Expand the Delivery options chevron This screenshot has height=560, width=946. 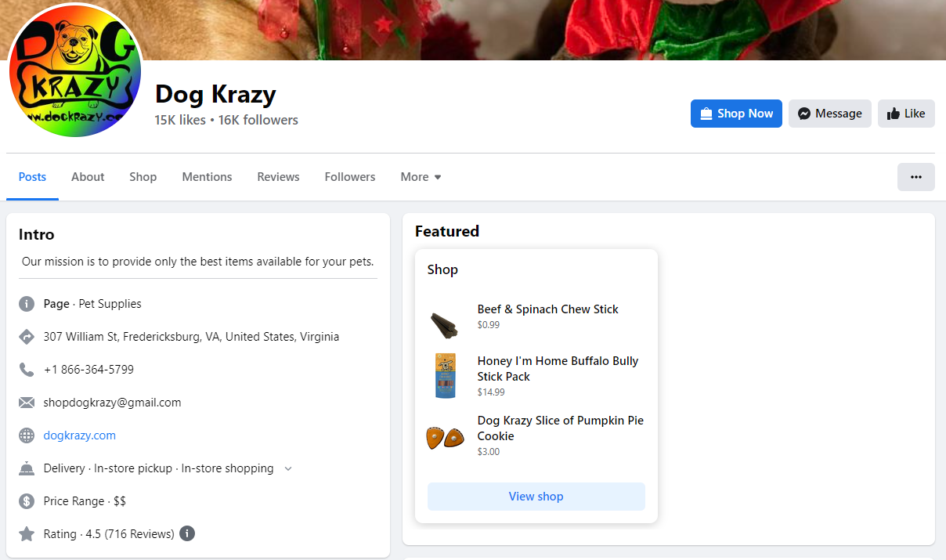(x=287, y=468)
